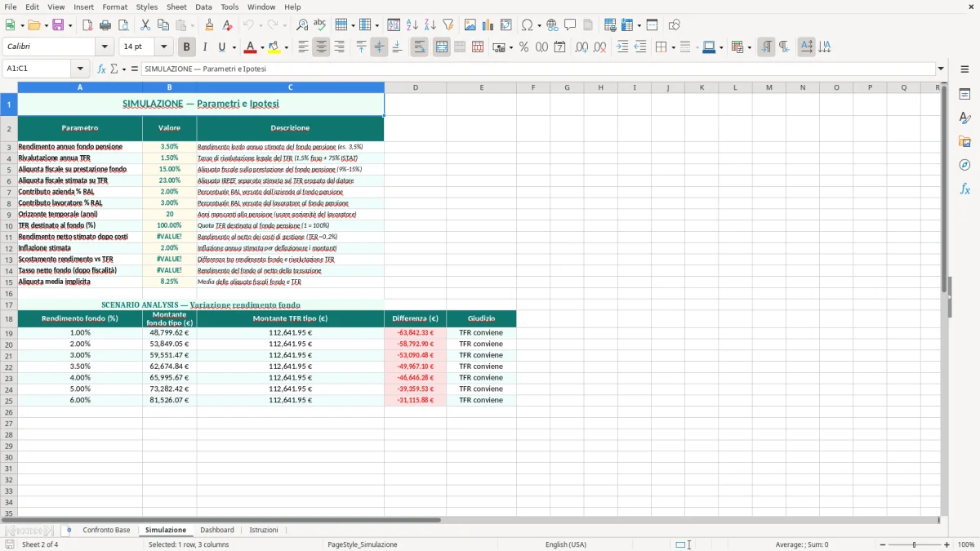Insert a special character (Omega)
Viewport: 980px width, 551px height.
tap(527, 25)
